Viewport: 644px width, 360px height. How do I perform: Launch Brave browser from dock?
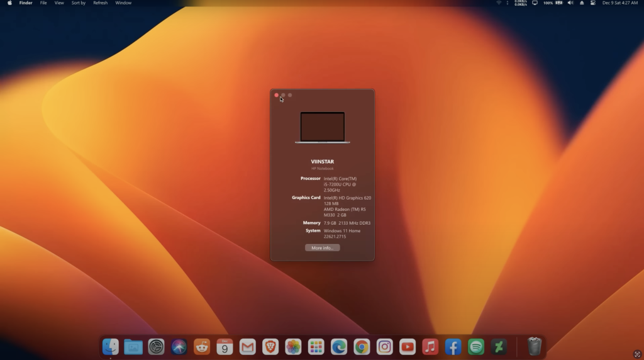270,347
